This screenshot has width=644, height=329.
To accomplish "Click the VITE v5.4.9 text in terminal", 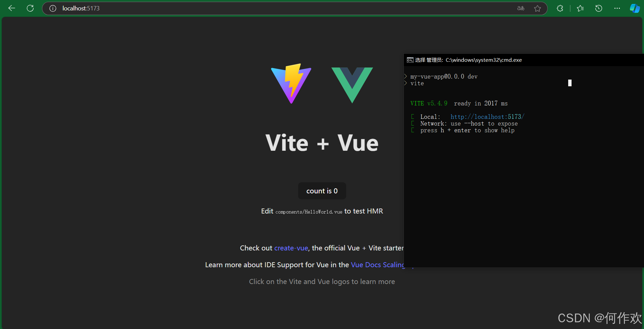I will click(429, 103).
